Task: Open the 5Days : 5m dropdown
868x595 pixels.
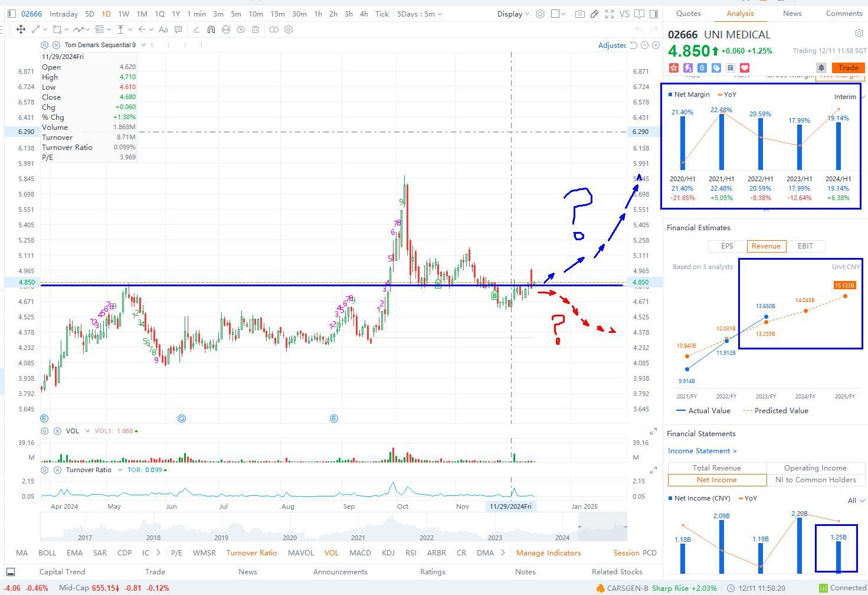Action: coord(420,14)
